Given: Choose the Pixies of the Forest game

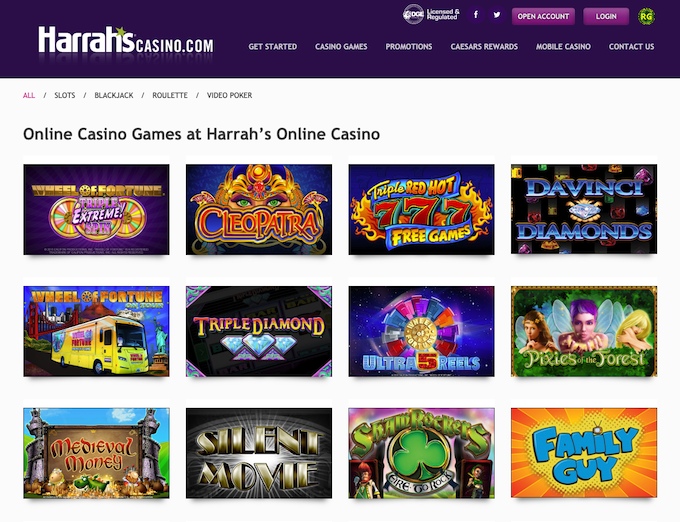Looking at the screenshot, I should (x=584, y=331).
